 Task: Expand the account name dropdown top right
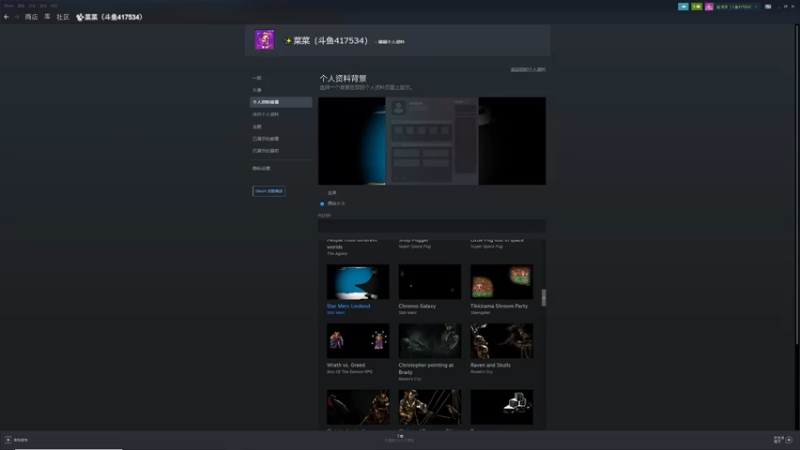tap(737, 7)
